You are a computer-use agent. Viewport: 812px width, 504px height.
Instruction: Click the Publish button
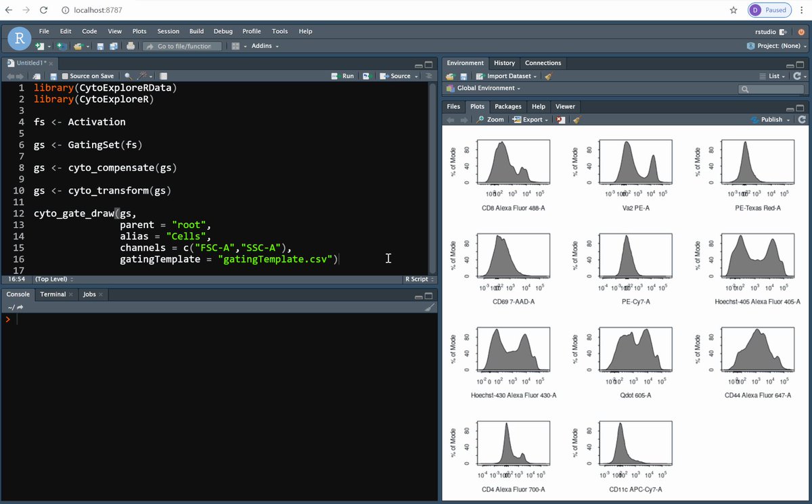click(x=767, y=120)
